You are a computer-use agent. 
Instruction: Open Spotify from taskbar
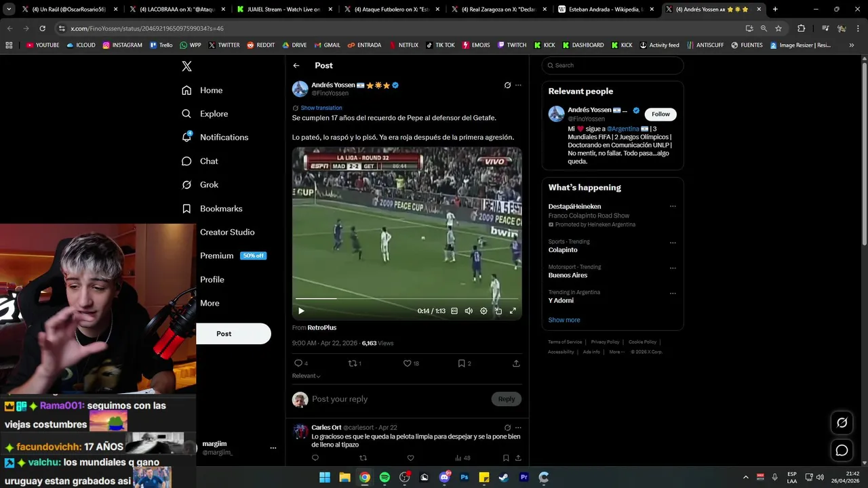(384, 477)
